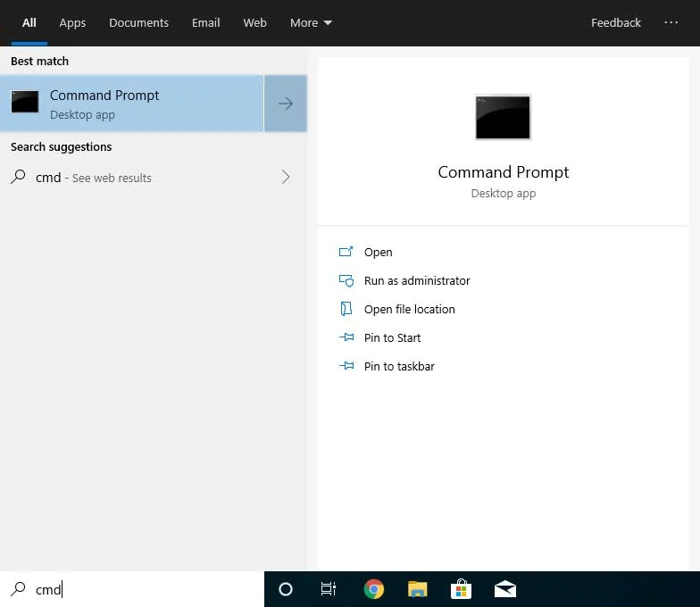Select the Email search filter tab

205,23
